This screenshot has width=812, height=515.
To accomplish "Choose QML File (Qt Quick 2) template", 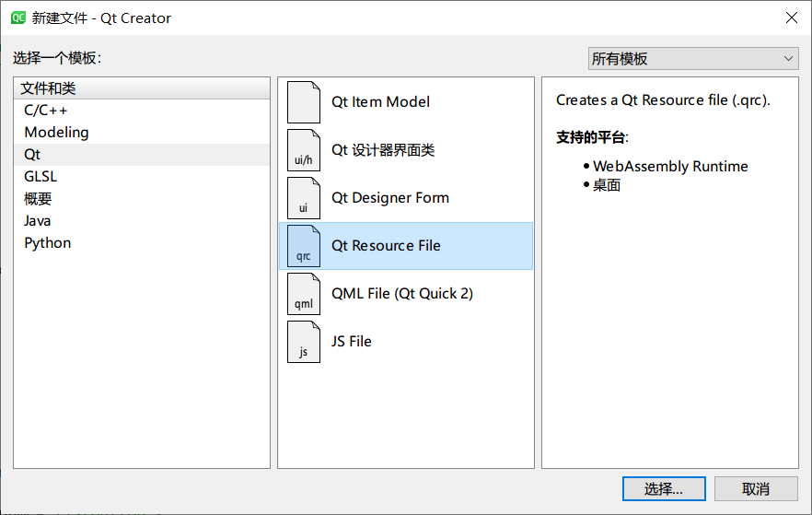I will pos(406,294).
